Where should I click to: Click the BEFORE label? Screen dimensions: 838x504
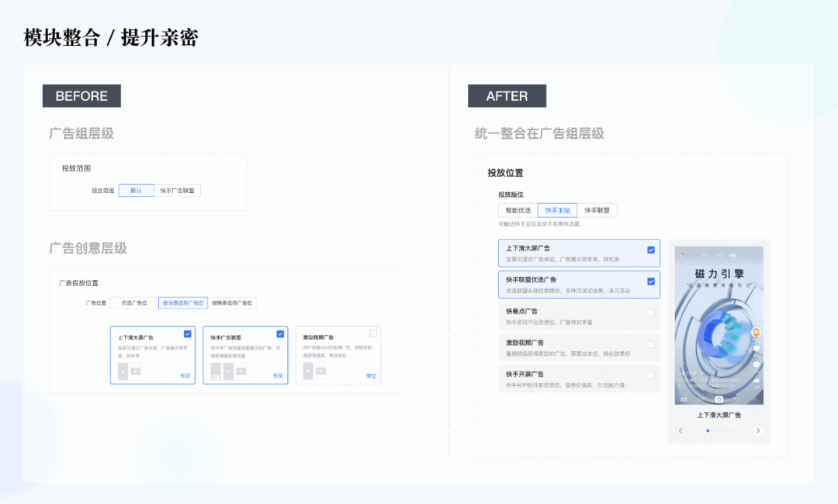81,96
